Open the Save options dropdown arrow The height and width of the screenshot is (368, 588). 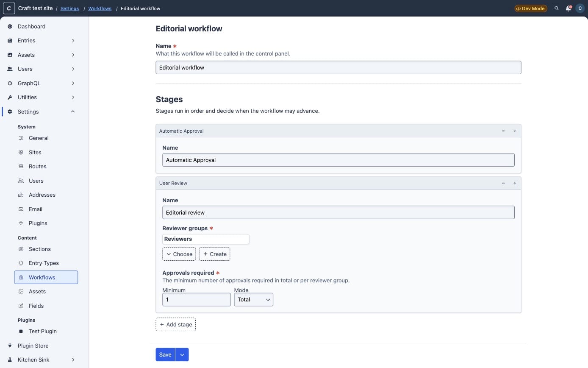pyautogui.click(x=182, y=355)
